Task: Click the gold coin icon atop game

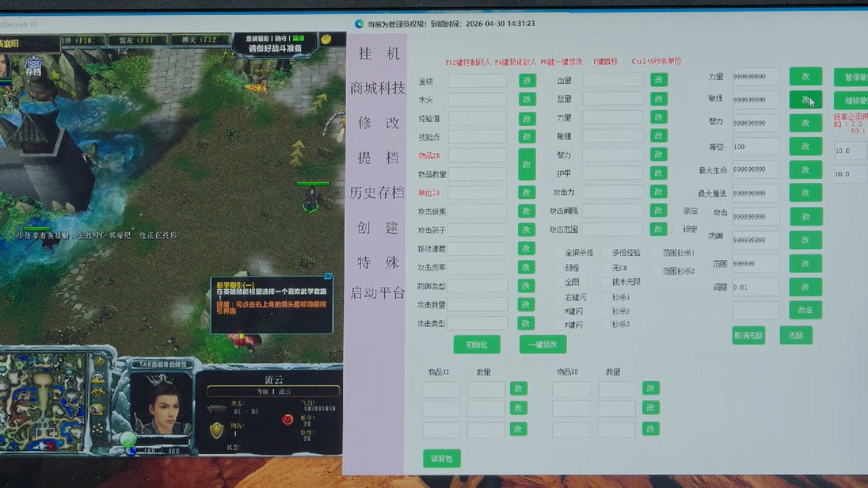Action: tap(326, 40)
